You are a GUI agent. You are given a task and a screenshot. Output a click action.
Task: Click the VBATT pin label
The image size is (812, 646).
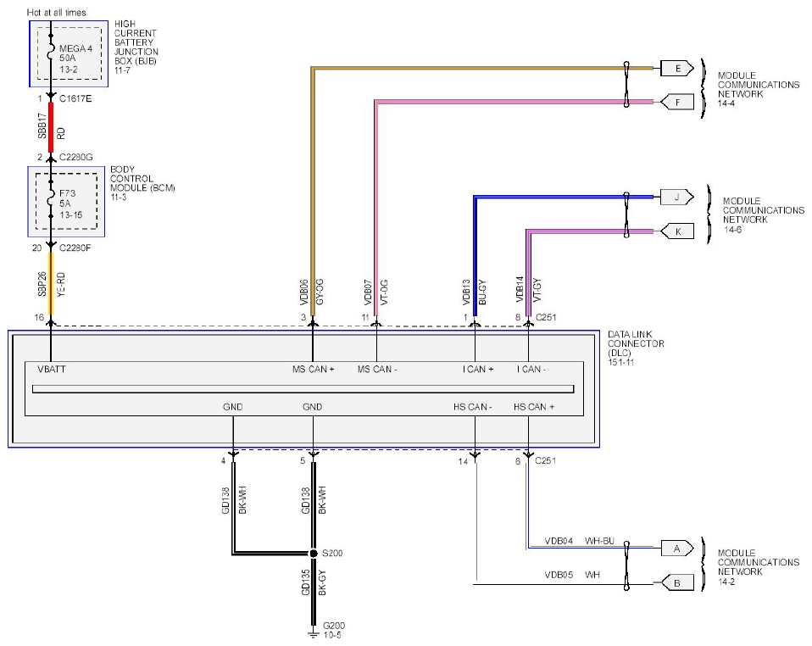(51, 370)
